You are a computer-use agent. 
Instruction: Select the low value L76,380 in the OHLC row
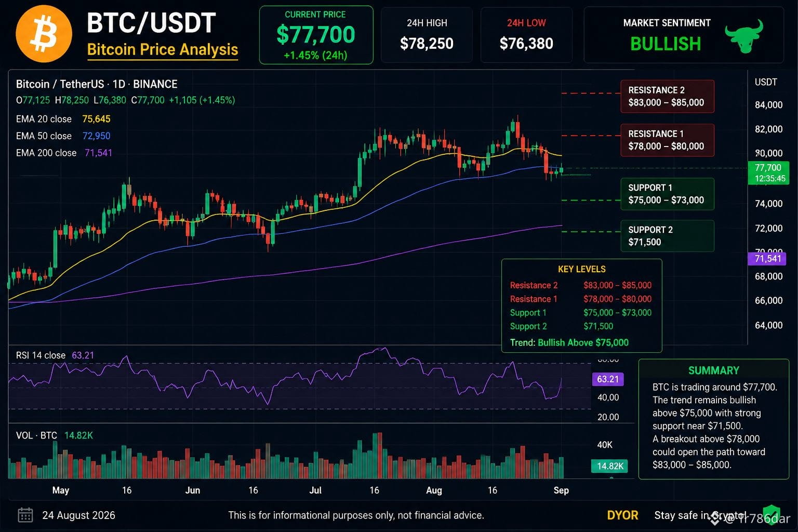point(110,100)
